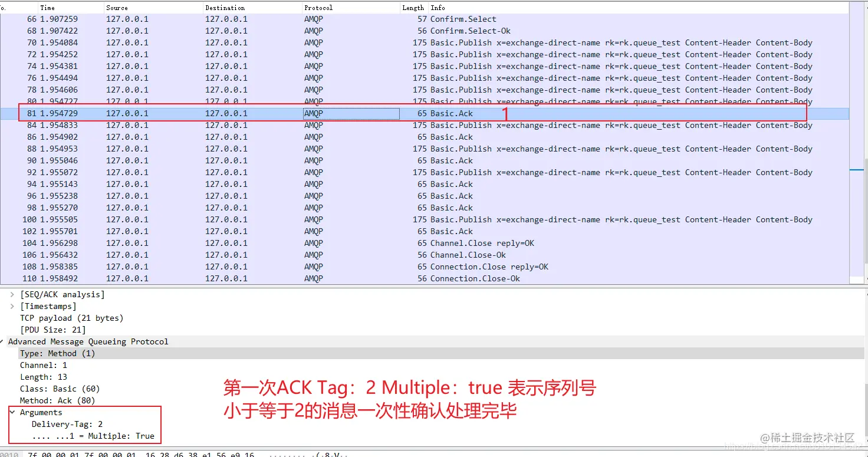Image resolution: width=868 pixels, height=457 pixels.
Task: Select packet 84 Basic.Publish row
Action: pyautogui.click(x=425, y=125)
